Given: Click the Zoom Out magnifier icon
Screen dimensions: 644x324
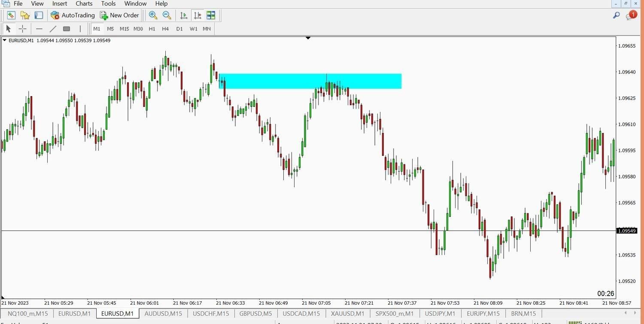Looking at the screenshot, I should (x=167, y=15).
